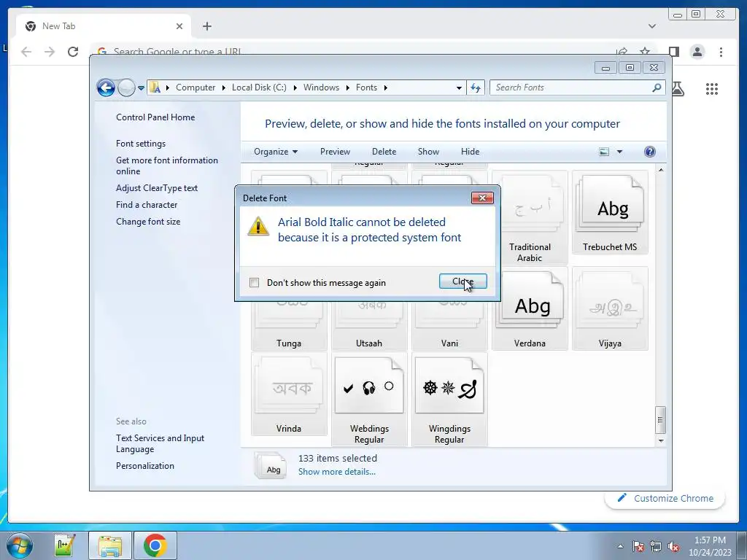Open Chrome three-dot menu
Viewport: 747px width, 560px height.
coord(721,52)
